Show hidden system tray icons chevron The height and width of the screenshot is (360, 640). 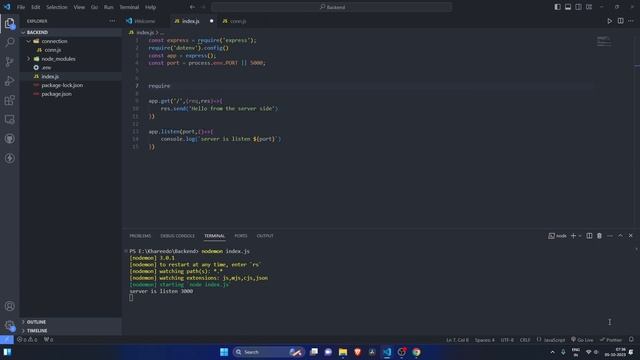[x=552, y=352]
